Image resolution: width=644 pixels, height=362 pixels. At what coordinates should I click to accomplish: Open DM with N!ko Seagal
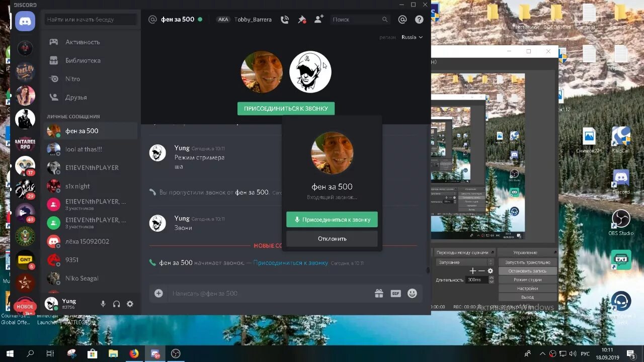coord(91,278)
